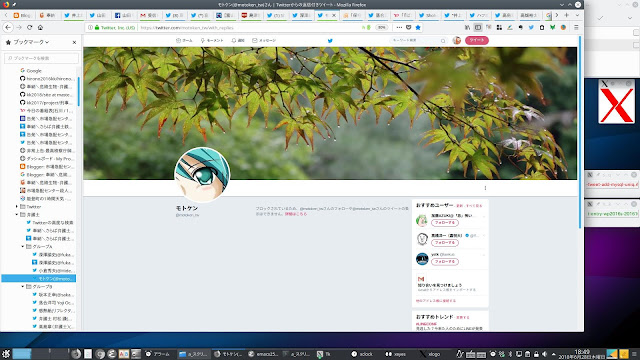This screenshot has width=640, height=360.
Task: Switch to the xlogo taskbar entry
Action: (x=430, y=354)
